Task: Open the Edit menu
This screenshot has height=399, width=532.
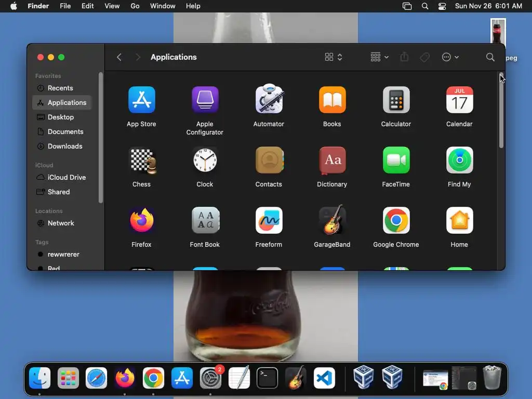Action: [87, 6]
